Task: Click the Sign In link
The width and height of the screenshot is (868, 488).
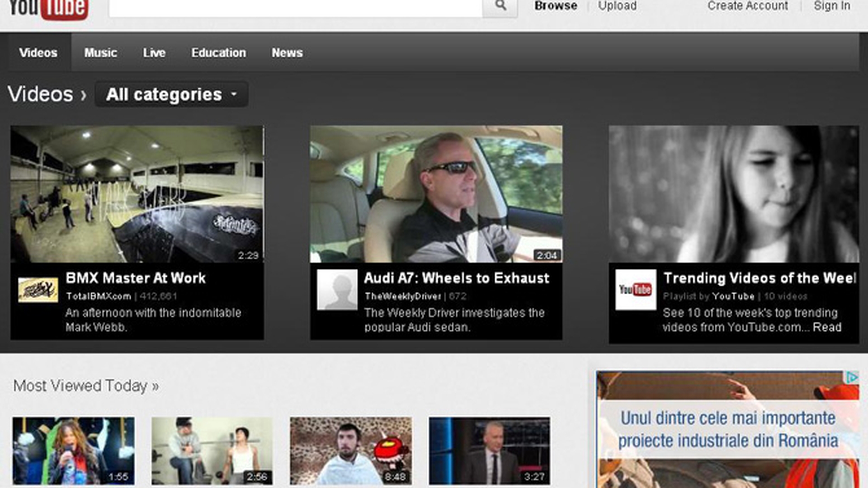Action: [x=832, y=6]
